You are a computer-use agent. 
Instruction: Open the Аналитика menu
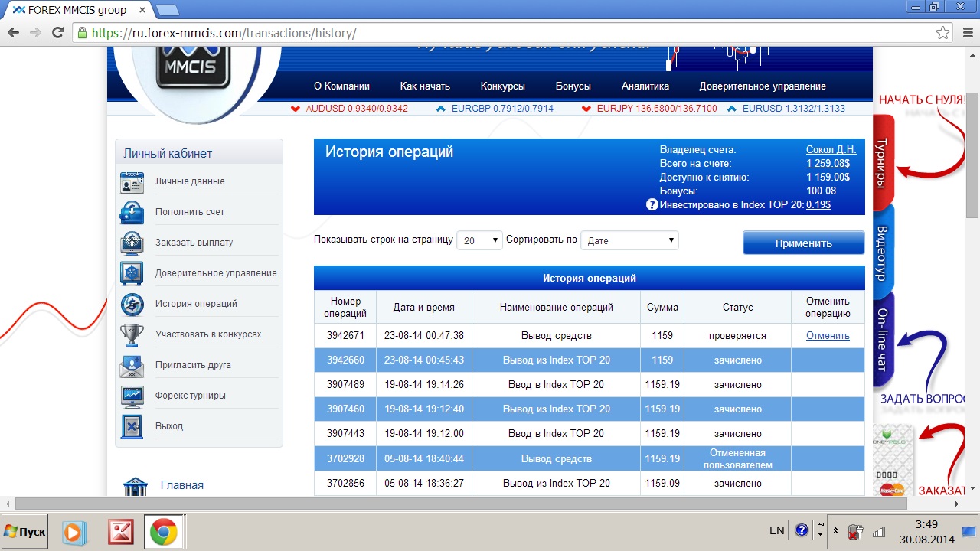click(x=645, y=86)
